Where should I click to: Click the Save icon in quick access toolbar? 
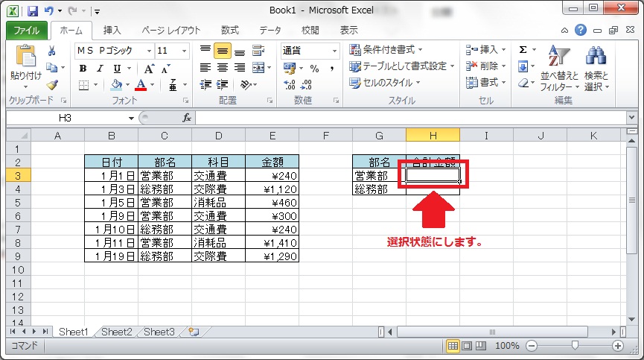click(x=33, y=10)
